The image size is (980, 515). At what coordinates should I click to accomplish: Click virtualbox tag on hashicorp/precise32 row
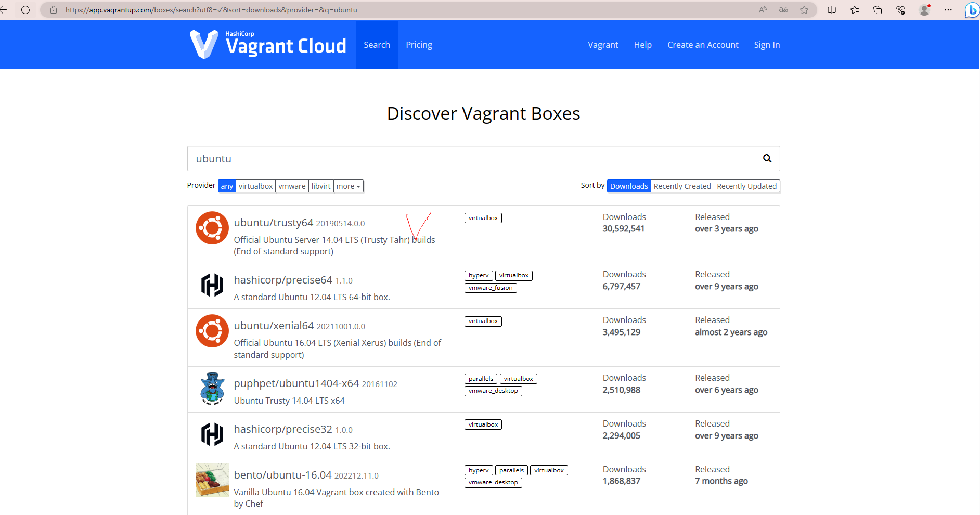tap(483, 424)
